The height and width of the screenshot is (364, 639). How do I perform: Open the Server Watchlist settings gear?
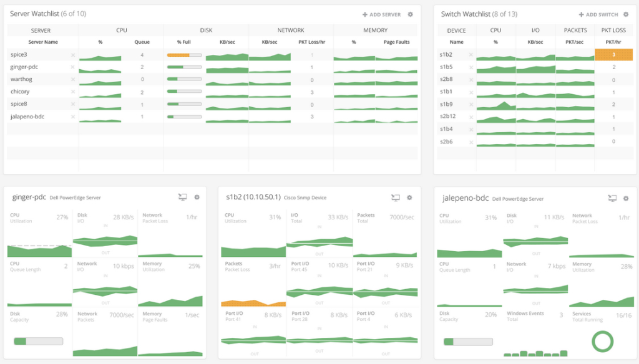(x=411, y=14)
